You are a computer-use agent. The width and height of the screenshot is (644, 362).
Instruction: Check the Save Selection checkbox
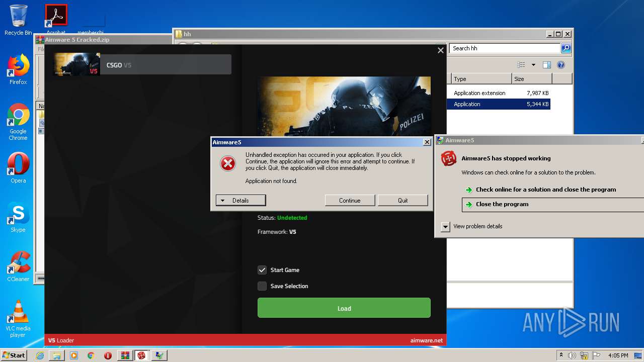(262, 286)
